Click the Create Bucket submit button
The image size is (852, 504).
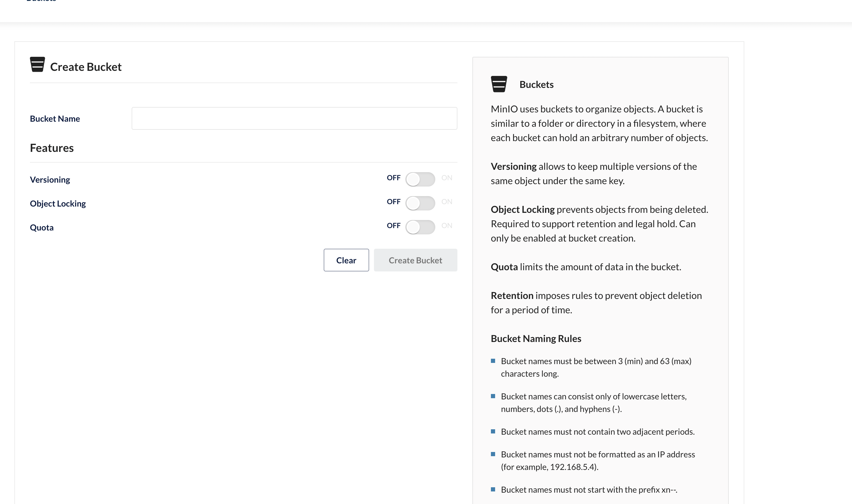(x=415, y=260)
